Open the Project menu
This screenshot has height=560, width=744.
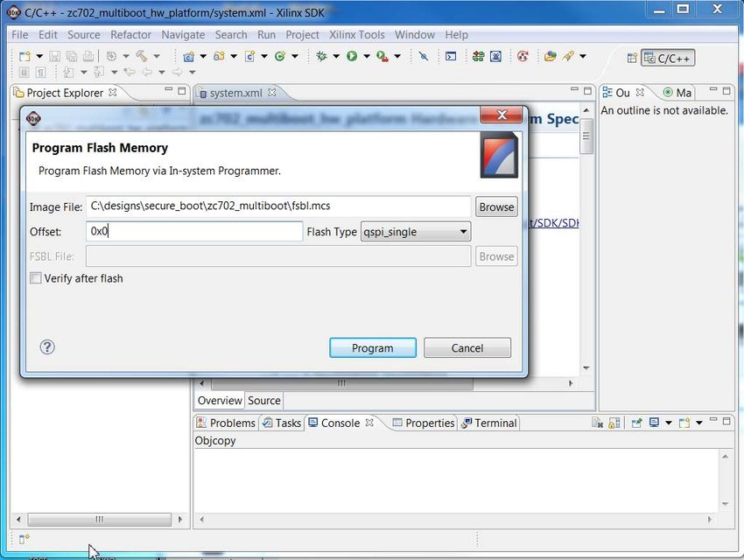[302, 35]
